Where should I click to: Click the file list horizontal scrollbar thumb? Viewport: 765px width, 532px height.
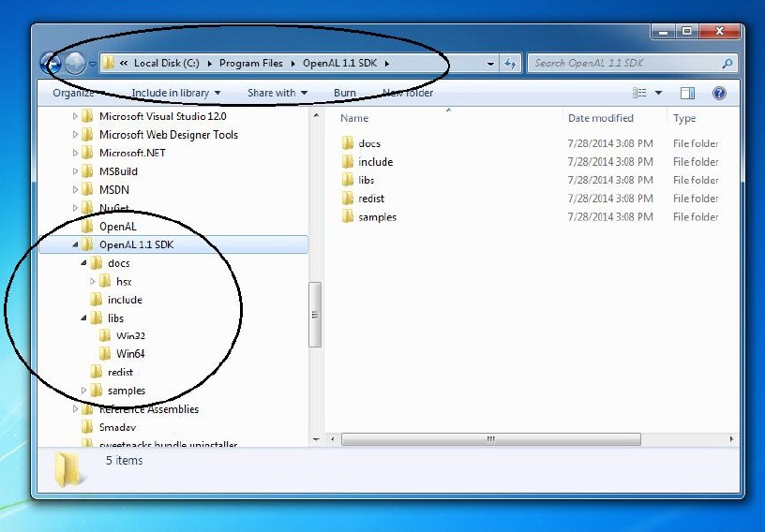click(x=491, y=439)
